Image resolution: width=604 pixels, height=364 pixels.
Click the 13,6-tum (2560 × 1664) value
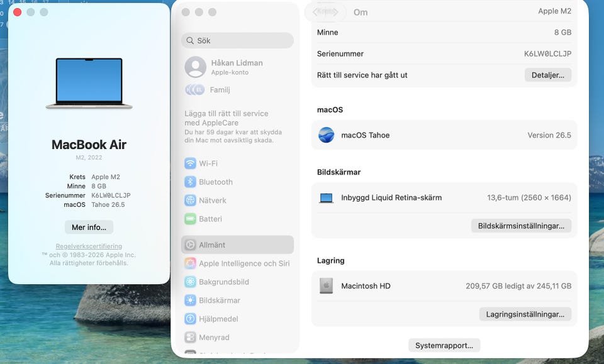point(529,198)
